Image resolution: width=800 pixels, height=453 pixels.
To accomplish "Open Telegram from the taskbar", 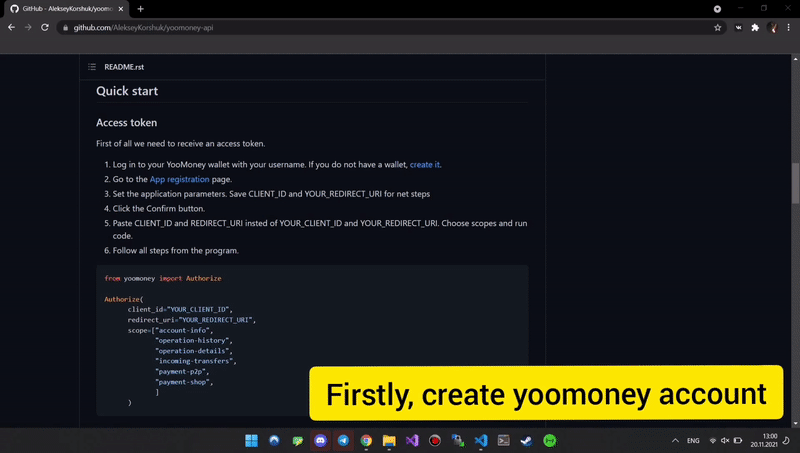I will click(343, 440).
